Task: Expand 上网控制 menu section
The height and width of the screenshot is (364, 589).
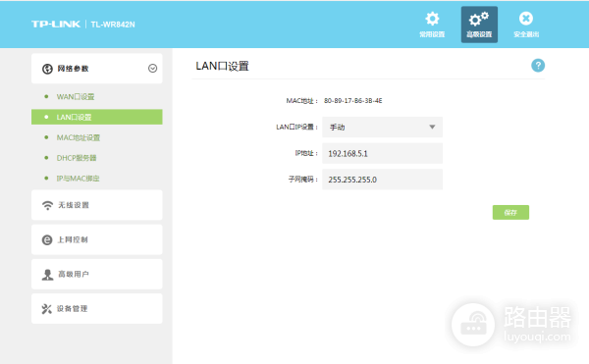Action: point(97,239)
